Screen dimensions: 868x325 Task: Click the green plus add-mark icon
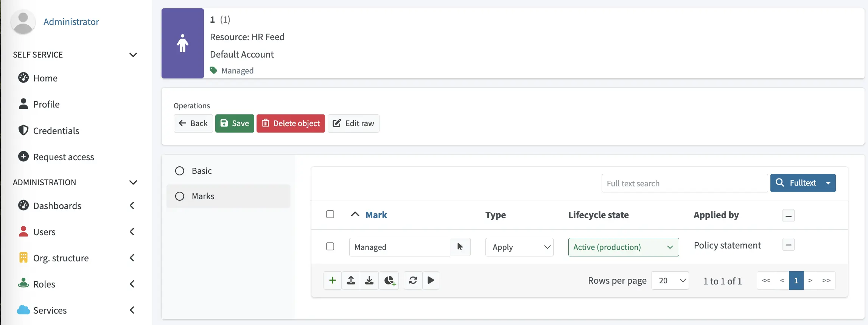333,280
